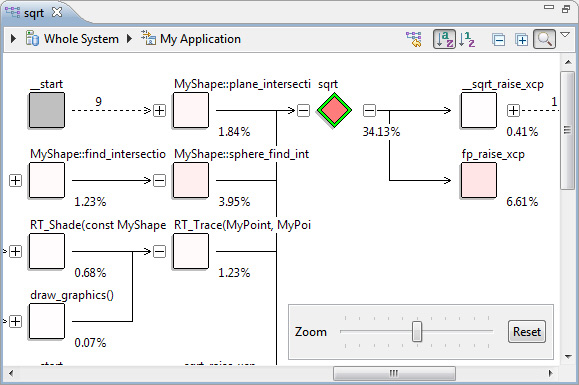The height and width of the screenshot is (385, 579).
Task: Click the horizontal scrollbar thumb
Action: point(394,373)
